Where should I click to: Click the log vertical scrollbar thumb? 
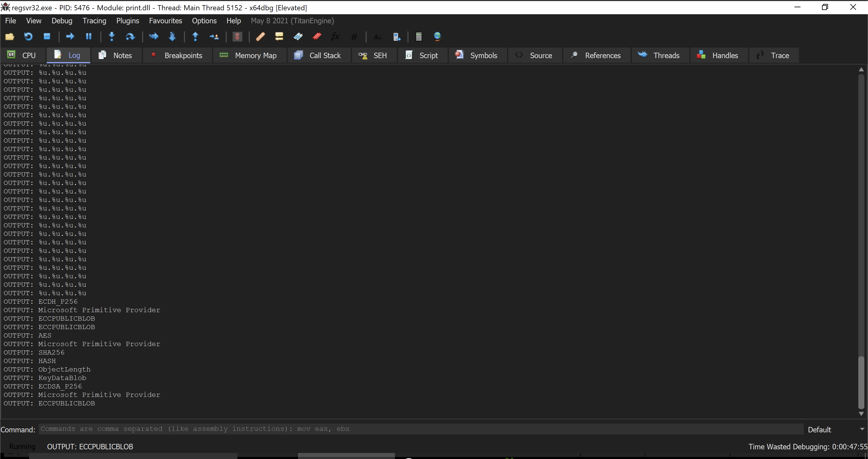(861, 383)
